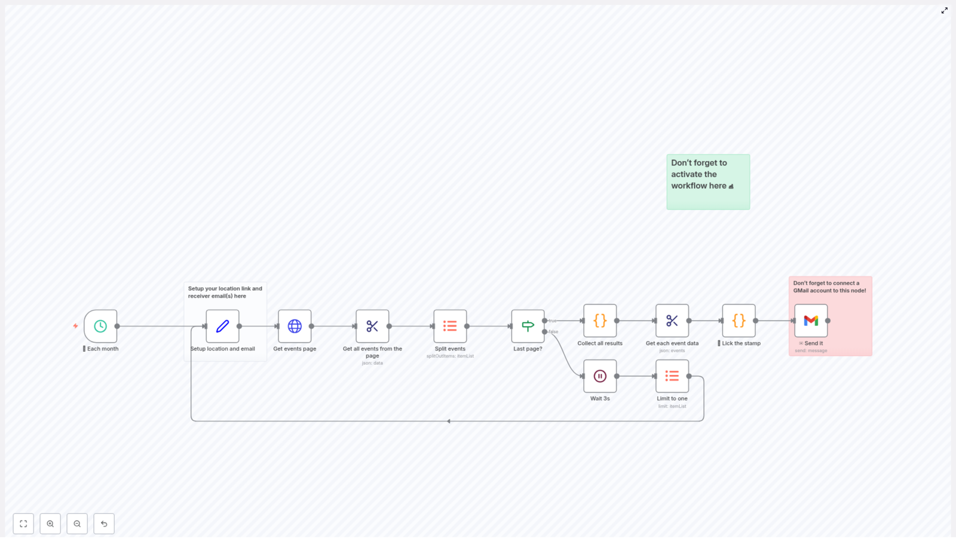Open the "Lick the stamp" code node
The height and width of the screenshot is (560, 956).
pyautogui.click(x=738, y=320)
